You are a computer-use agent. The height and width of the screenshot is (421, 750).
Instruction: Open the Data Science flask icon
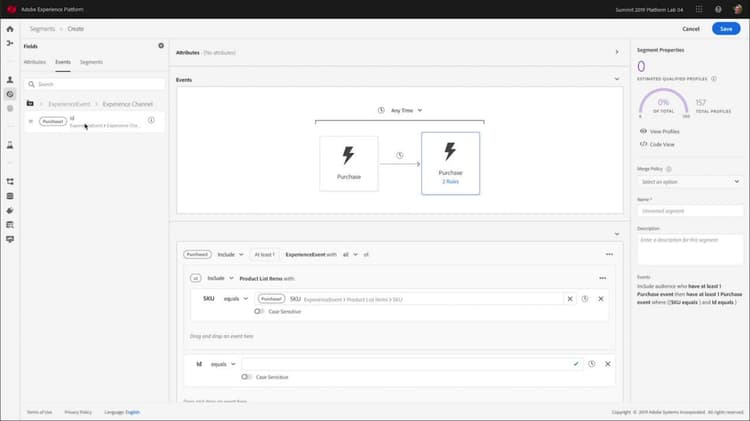click(10, 145)
